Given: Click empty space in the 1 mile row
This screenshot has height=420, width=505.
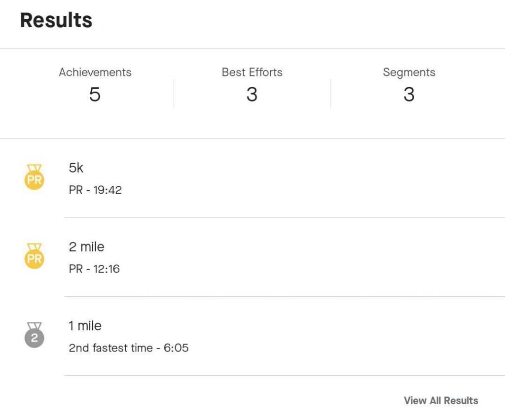Looking at the screenshot, I should click(321, 336).
